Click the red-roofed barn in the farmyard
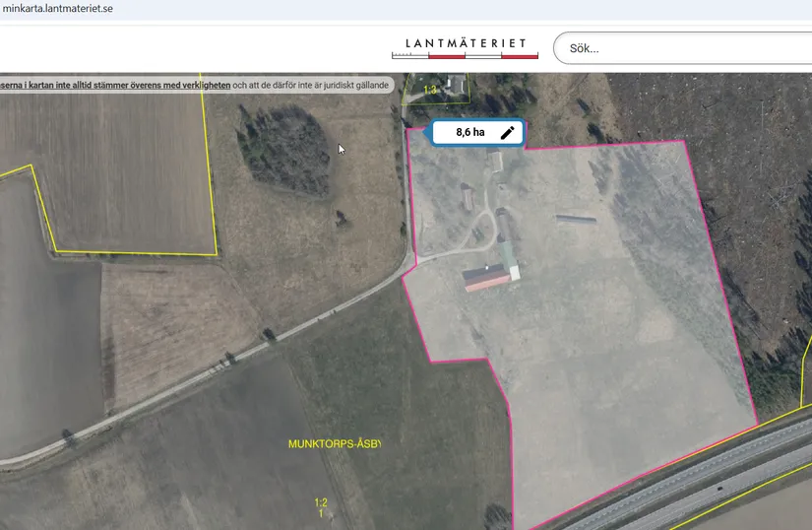812x530 pixels. pos(486,278)
